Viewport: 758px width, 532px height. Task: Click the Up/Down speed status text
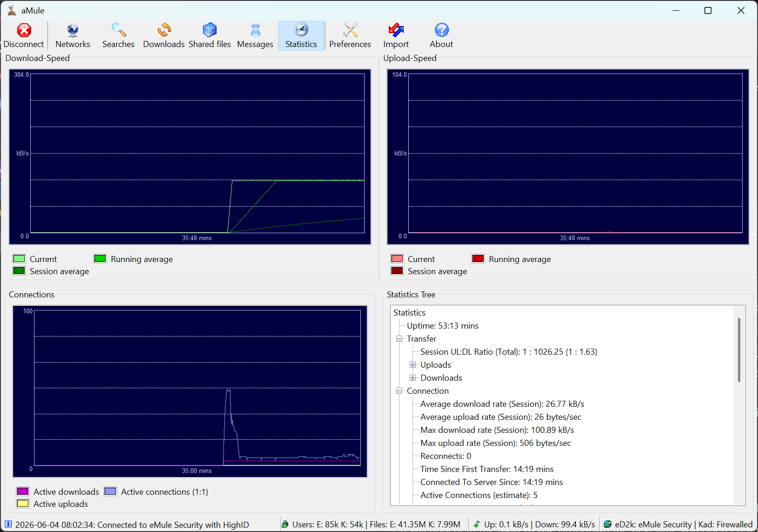tap(540, 525)
